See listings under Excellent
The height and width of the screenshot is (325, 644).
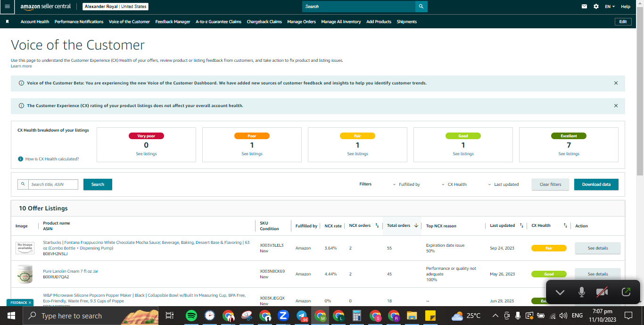[569, 154]
